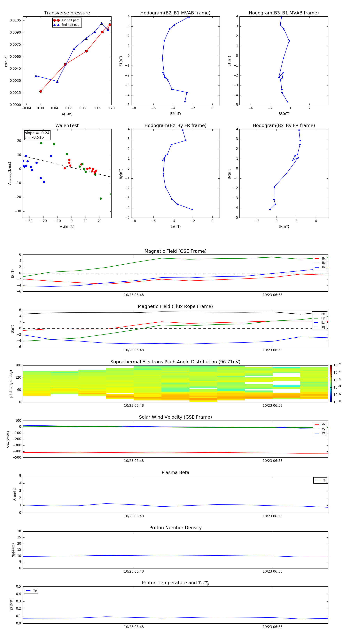351x644 pixels.
Task: Click '10/23 06:53' tick under GSE magnetic field
Action: click(x=272, y=295)
